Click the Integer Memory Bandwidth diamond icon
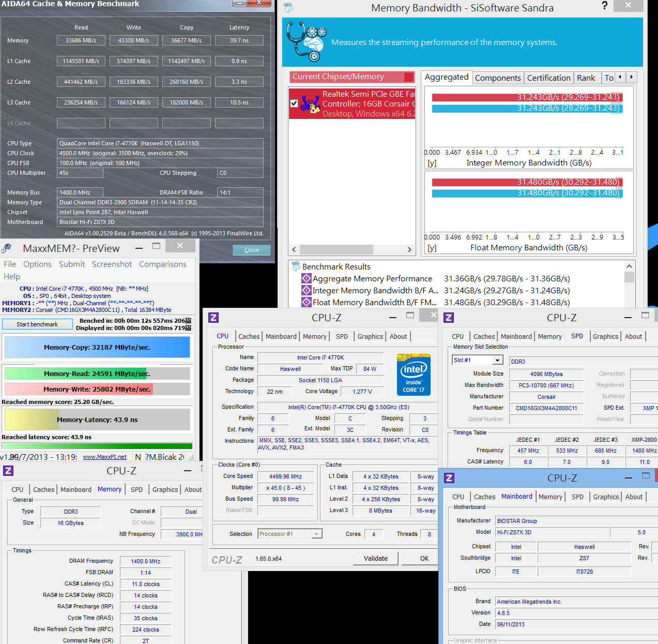658x644 pixels. coord(307,290)
